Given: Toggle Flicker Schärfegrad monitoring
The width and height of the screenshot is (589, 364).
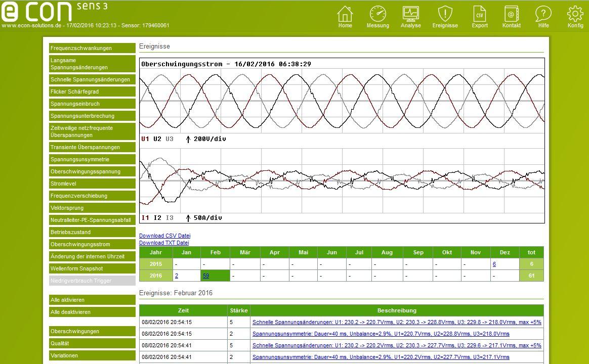Looking at the screenshot, I should [92, 92].
